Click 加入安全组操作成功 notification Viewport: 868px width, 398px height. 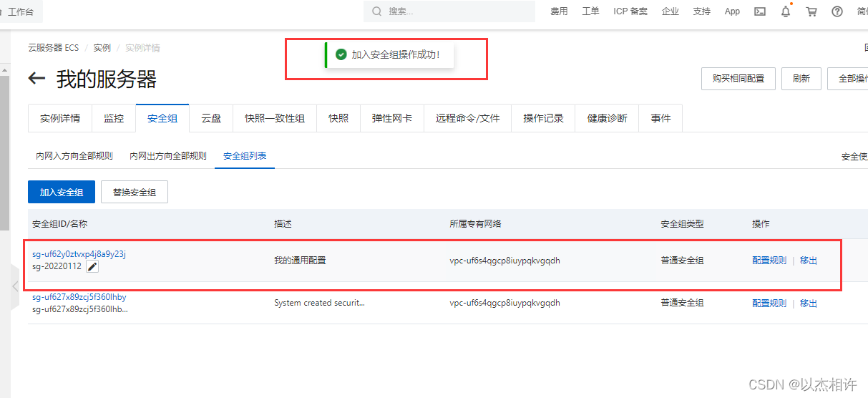tap(389, 55)
